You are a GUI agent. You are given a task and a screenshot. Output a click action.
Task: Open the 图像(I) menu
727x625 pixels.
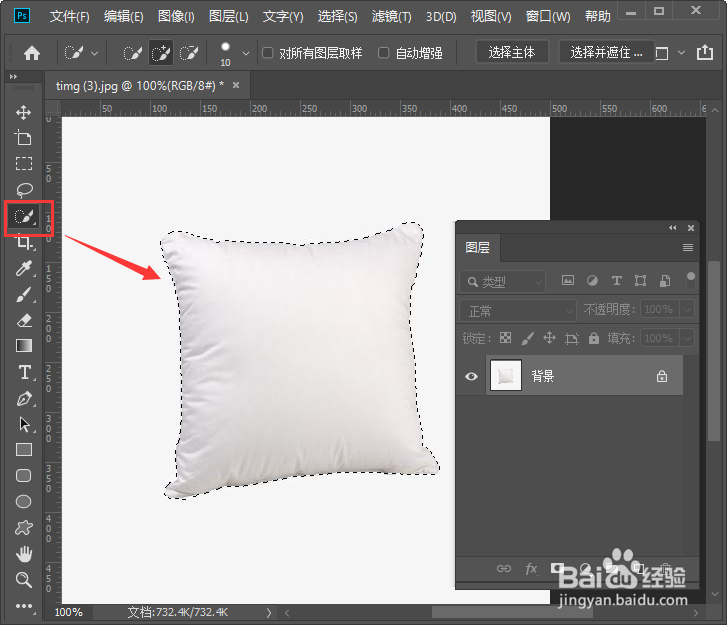176,17
